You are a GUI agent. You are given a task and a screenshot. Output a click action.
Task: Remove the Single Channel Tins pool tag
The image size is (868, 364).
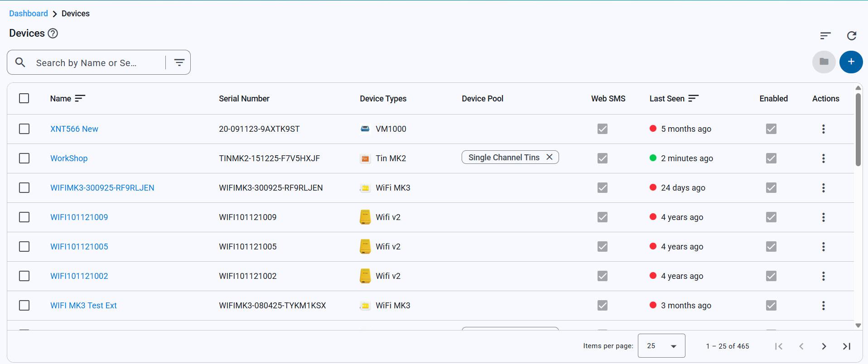pyautogui.click(x=550, y=157)
